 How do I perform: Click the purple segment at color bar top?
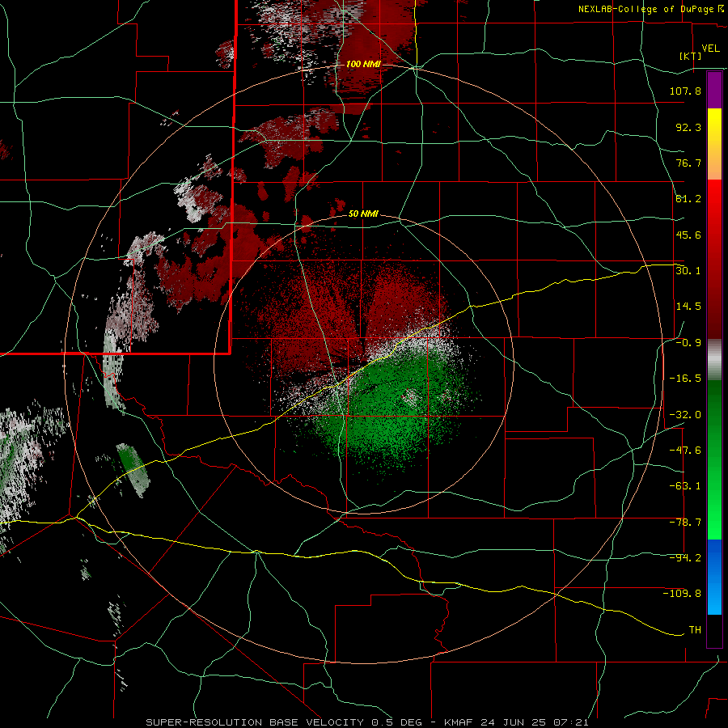point(714,90)
